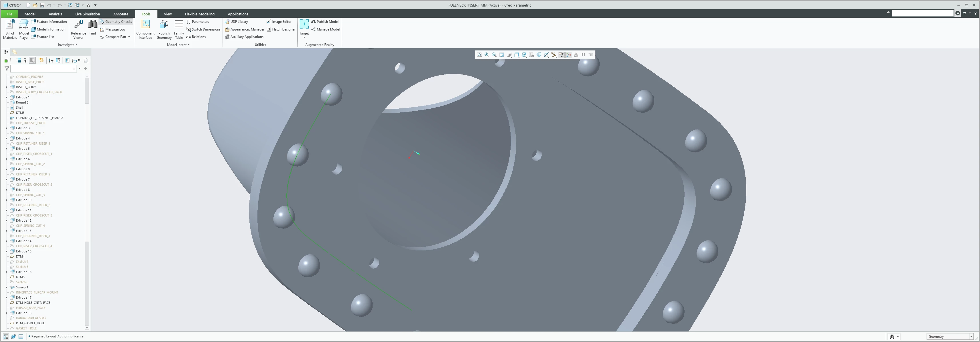Toggle spin center display icon
This screenshot has width=980, height=342.
click(x=569, y=55)
